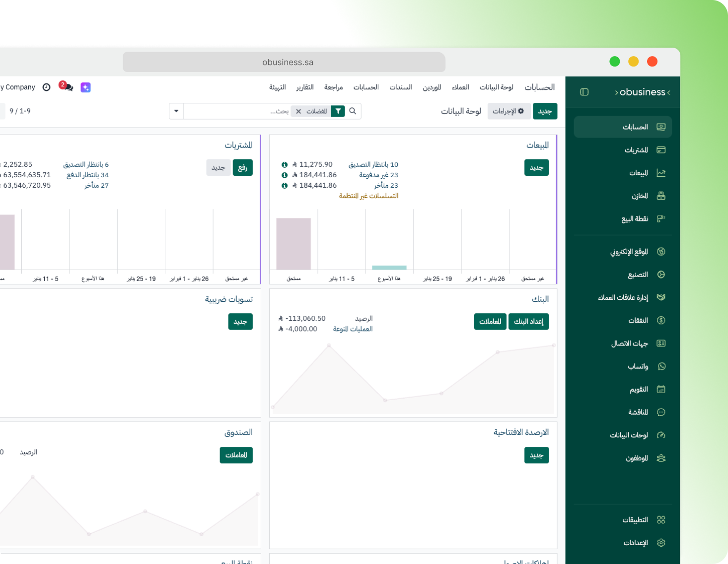Open the الإعدادات settings gear icon
The width and height of the screenshot is (728, 564).
[x=661, y=543]
